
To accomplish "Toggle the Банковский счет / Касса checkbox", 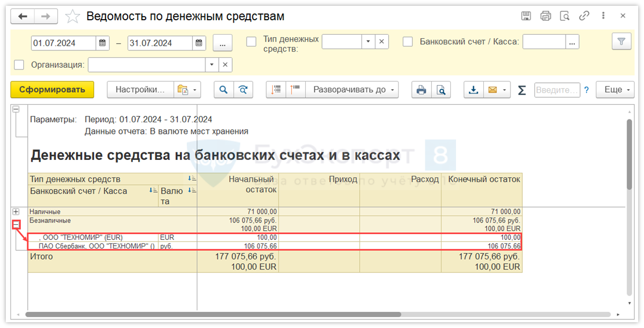I will [x=408, y=42].
